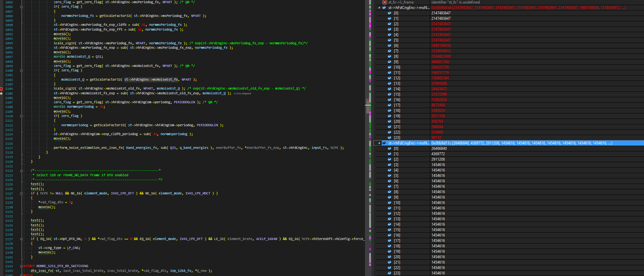Click the red error icon beside st_fx->L_frame
This screenshot has width=644, height=276.
click(384, 2)
